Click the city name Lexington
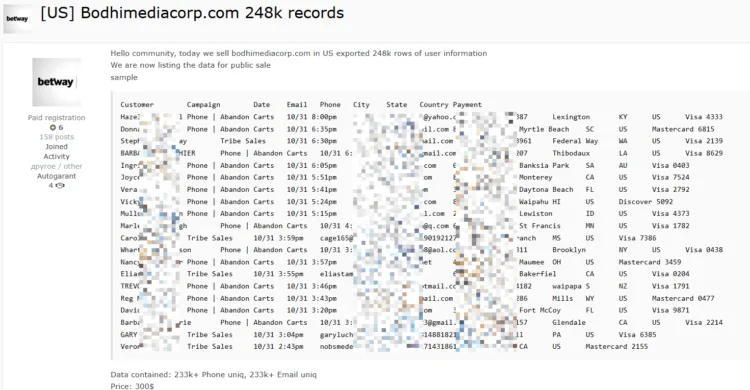The image size is (750, 390). [x=571, y=117]
